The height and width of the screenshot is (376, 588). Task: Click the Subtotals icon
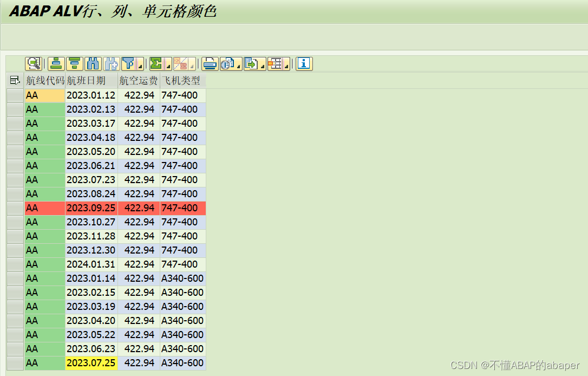coord(182,64)
